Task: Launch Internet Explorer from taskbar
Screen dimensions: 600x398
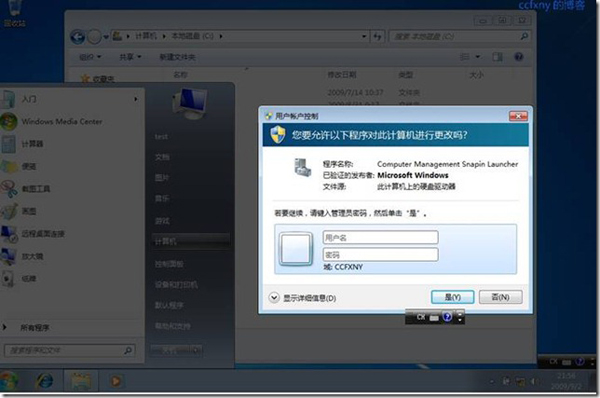Action: 45,381
